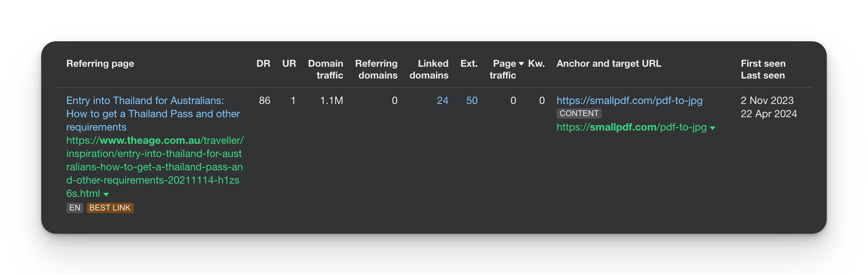868x275 pixels.
Task: Open external links count 50
Action: [x=472, y=100]
